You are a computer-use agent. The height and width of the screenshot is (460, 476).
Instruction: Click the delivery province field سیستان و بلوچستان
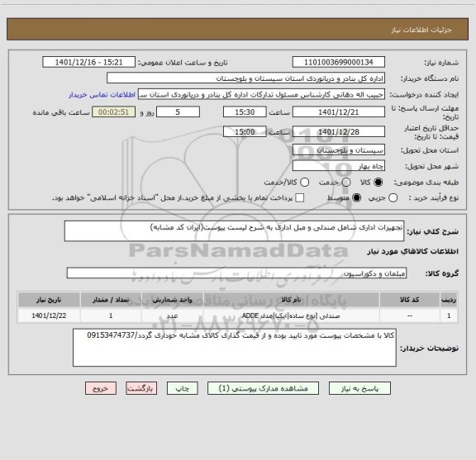pyautogui.click(x=339, y=150)
